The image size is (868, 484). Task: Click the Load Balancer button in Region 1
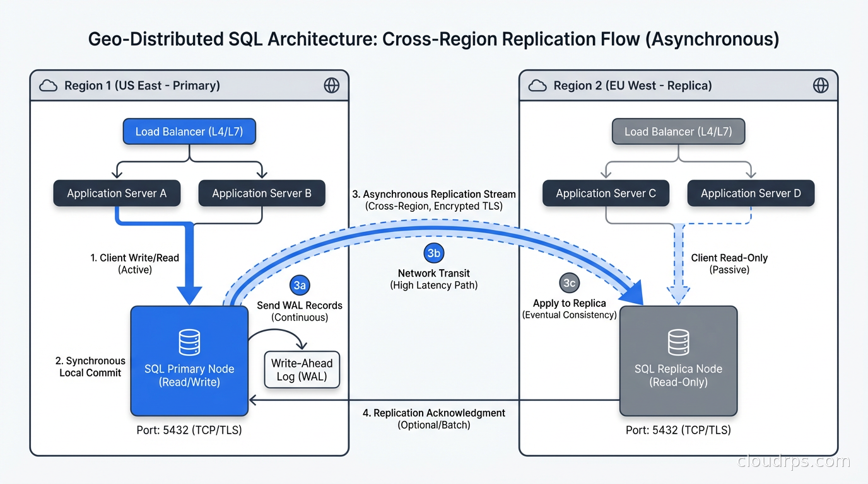(189, 131)
